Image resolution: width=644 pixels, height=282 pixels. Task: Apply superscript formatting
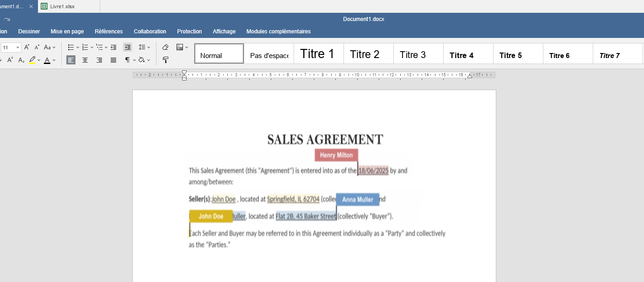pos(10,60)
